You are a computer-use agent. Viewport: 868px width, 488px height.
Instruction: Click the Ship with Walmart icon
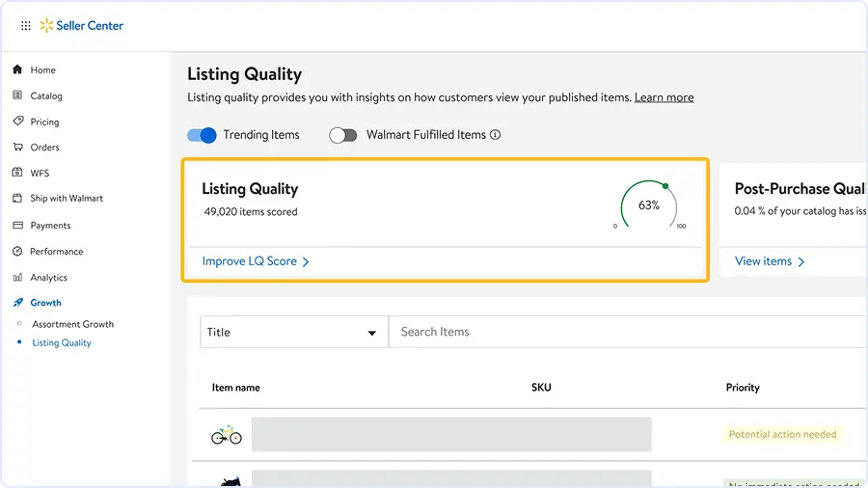pyautogui.click(x=17, y=198)
